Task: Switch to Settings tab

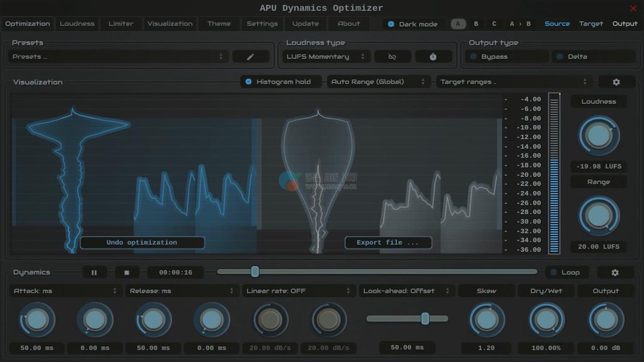Action: click(262, 24)
